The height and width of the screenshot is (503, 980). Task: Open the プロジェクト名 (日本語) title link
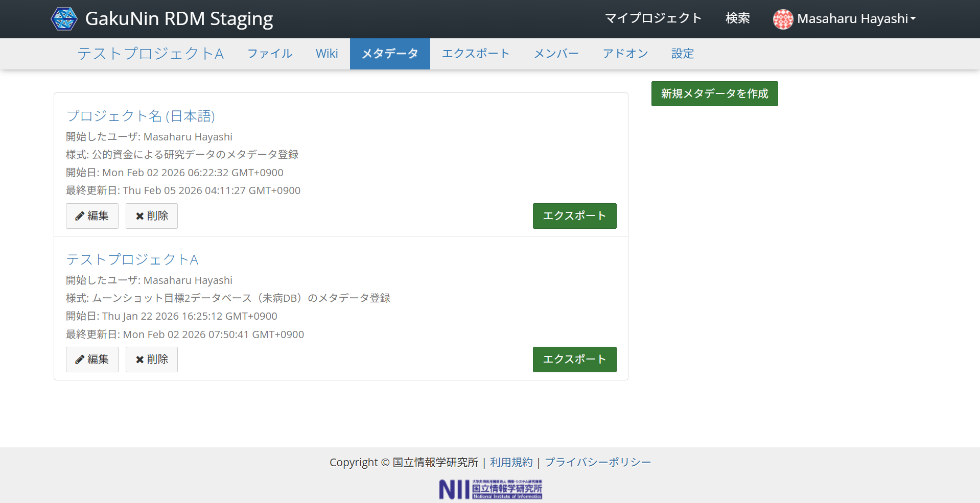[x=141, y=116]
